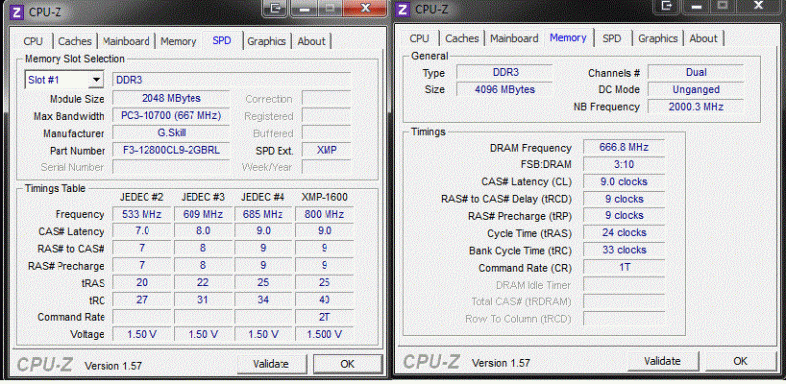Click the CPU-Z icon in right window title
The height and width of the screenshot is (384, 786).
click(404, 10)
